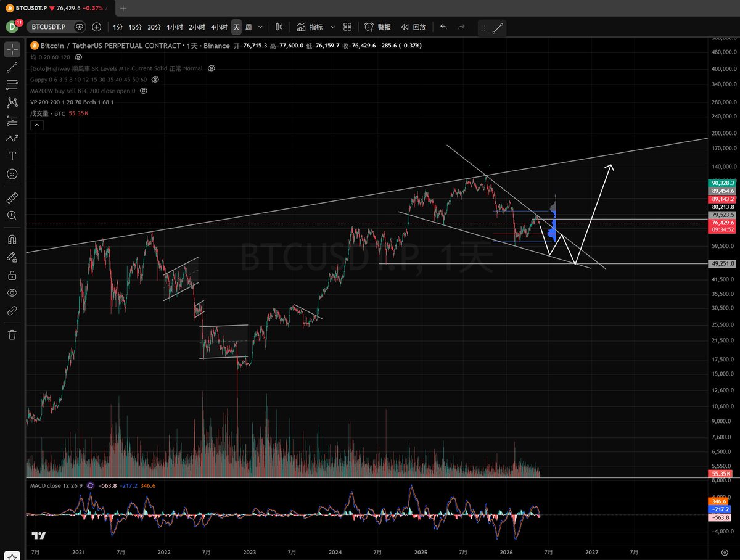Image resolution: width=740 pixels, height=560 pixels.
Task: Toggle stay in drawing mode pencil lock
Action: click(x=12, y=257)
